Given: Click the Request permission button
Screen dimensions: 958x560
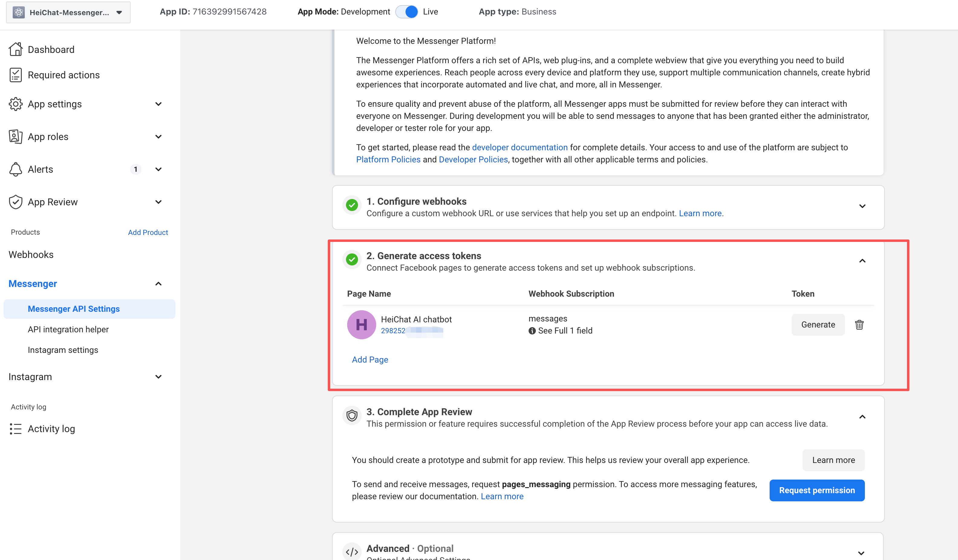Looking at the screenshot, I should click(816, 490).
